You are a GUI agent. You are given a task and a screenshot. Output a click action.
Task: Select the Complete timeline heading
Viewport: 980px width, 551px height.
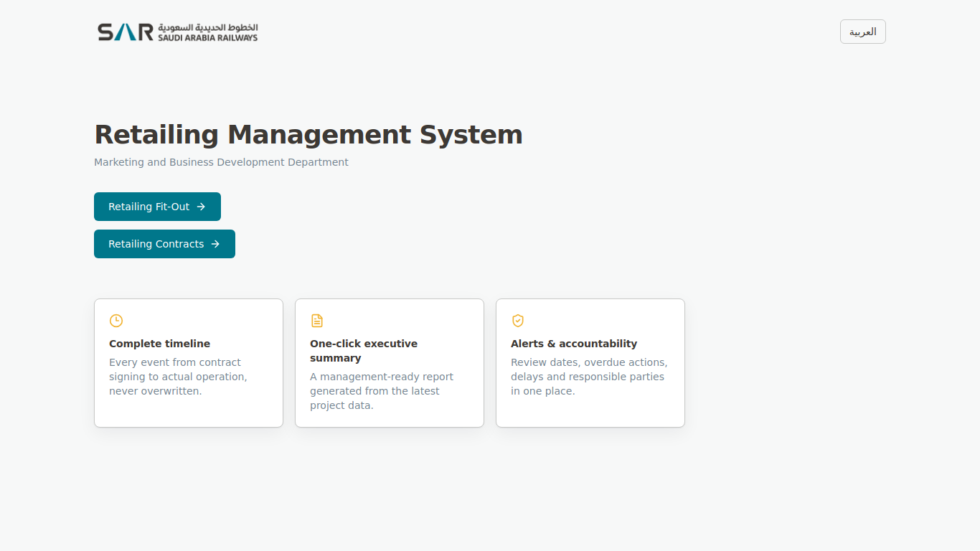pos(159,344)
